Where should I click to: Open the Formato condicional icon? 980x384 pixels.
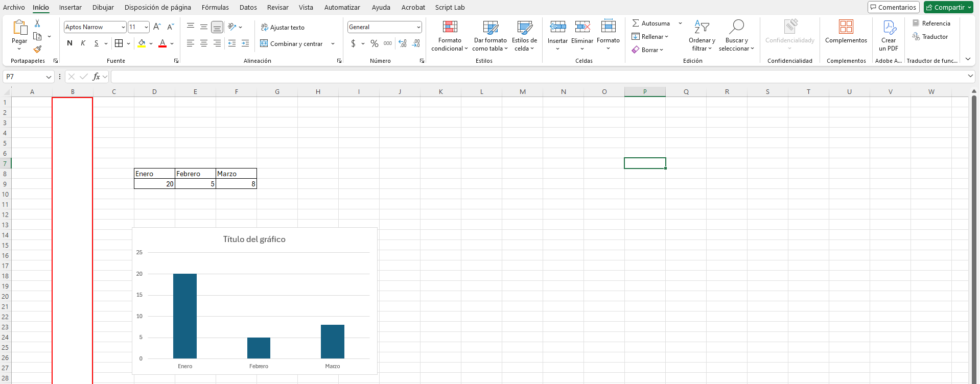coord(450,27)
